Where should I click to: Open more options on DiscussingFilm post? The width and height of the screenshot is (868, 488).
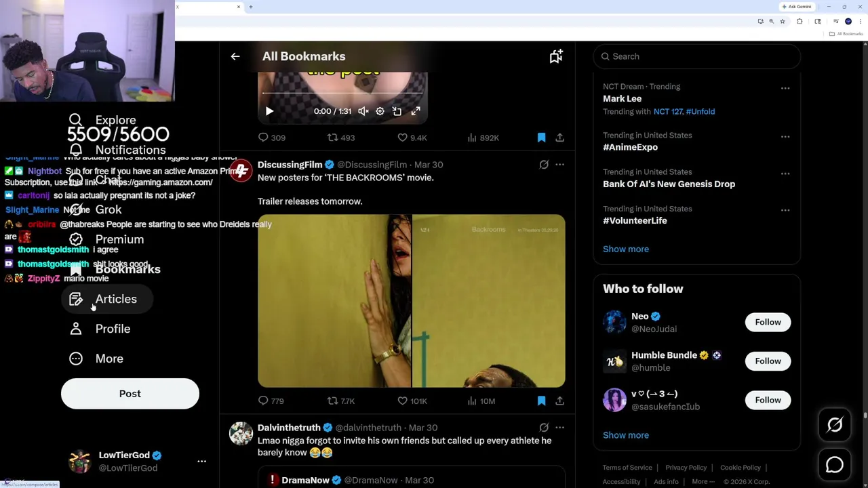click(559, 165)
